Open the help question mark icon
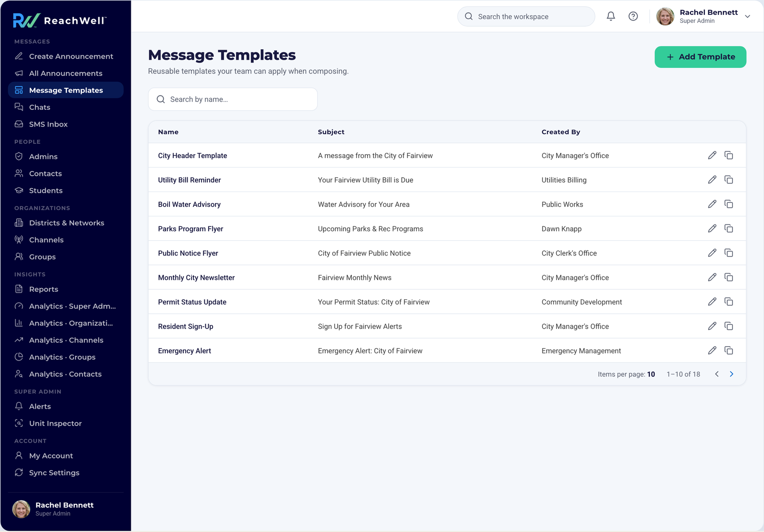The height and width of the screenshot is (532, 764). 633,16
